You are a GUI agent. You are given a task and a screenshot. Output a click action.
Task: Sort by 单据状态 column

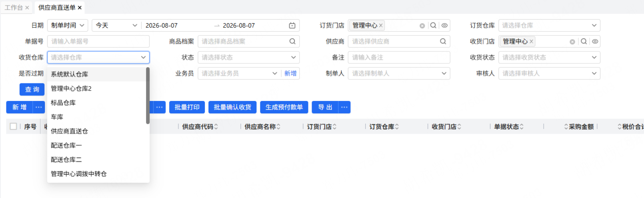[522, 127]
